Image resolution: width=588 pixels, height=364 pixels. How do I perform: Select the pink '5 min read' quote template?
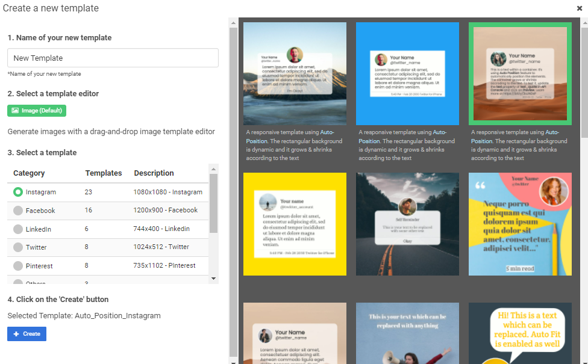click(x=520, y=224)
